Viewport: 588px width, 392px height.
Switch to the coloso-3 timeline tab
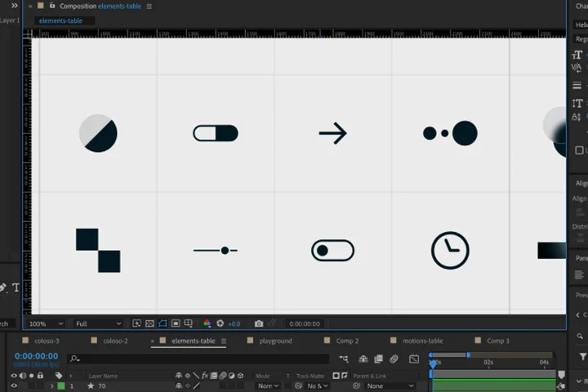click(47, 341)
